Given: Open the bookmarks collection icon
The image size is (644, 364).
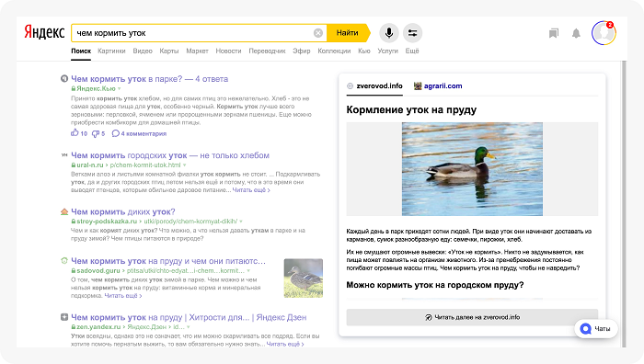Looking at the screenshot, I should [x=554, y=33].
